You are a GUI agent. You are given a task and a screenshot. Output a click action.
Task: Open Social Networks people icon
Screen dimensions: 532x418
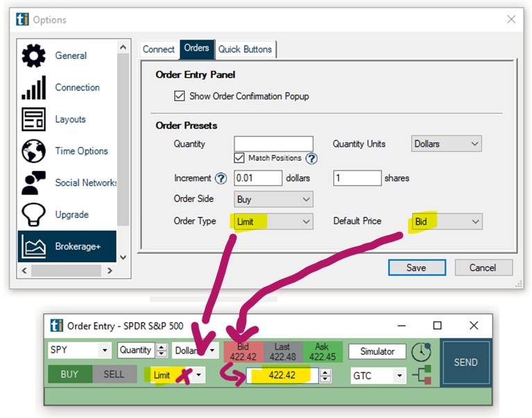pos(34,183)
